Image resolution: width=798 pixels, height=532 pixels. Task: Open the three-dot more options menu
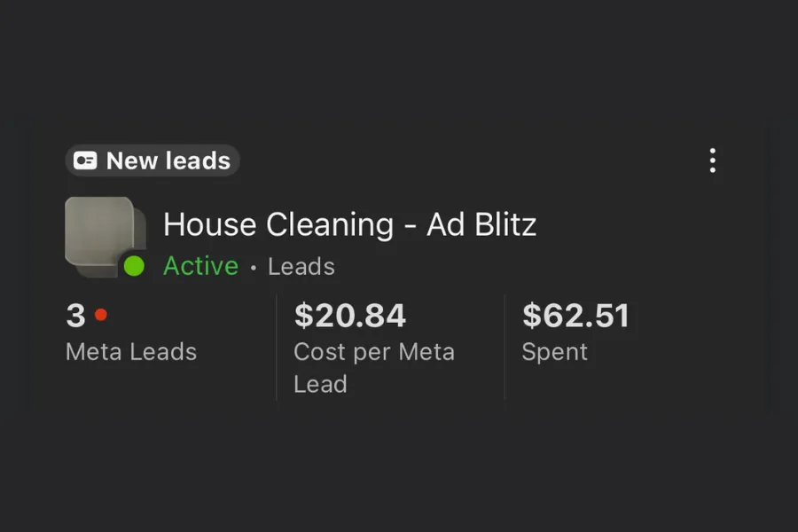click(x=712, y=160)
